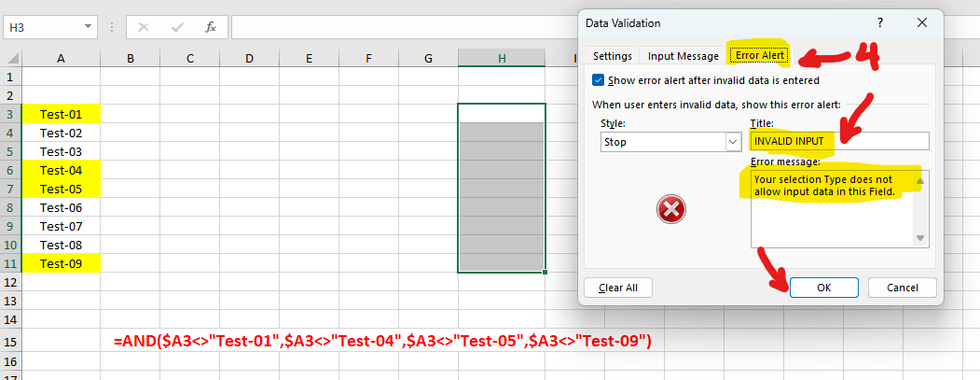Select cell containing Test-02
Image resolution: width=980 pixels, height=380 pixels.
coord(61,134)
